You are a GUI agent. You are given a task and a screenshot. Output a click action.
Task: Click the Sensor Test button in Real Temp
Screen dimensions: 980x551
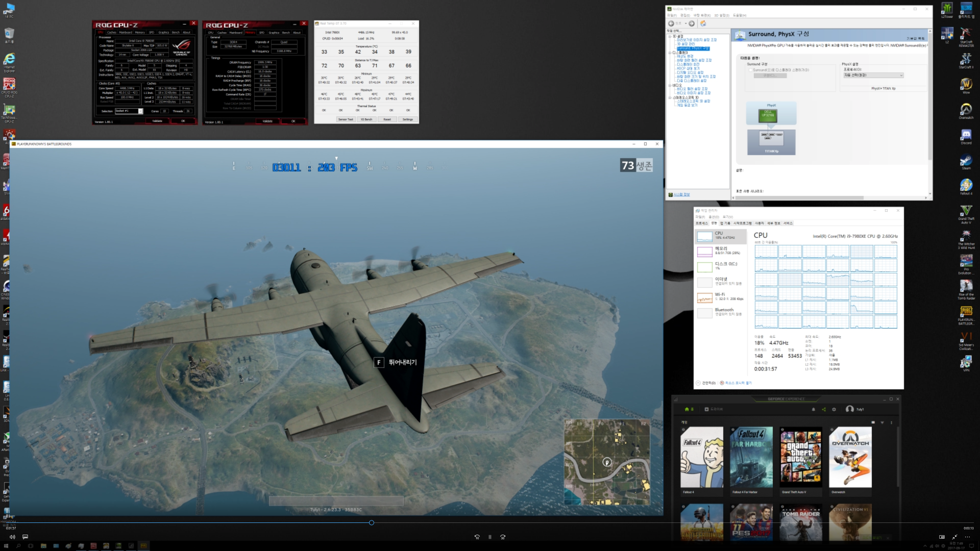pos(346,119)
